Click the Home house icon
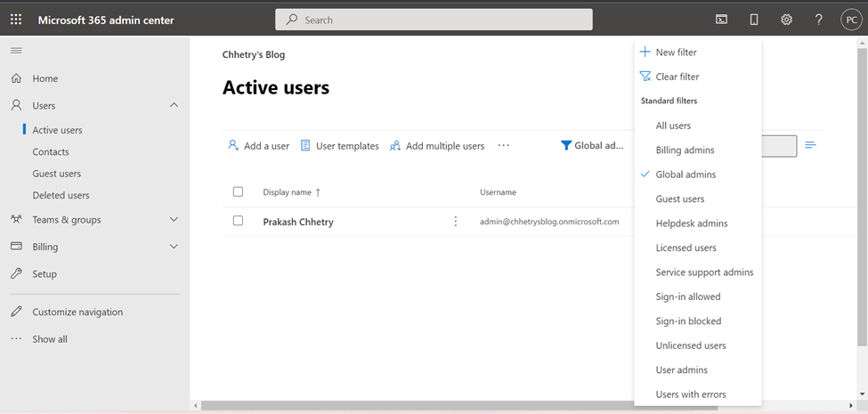The height and width of the screenshot is (414, 868). coord(16,78)
